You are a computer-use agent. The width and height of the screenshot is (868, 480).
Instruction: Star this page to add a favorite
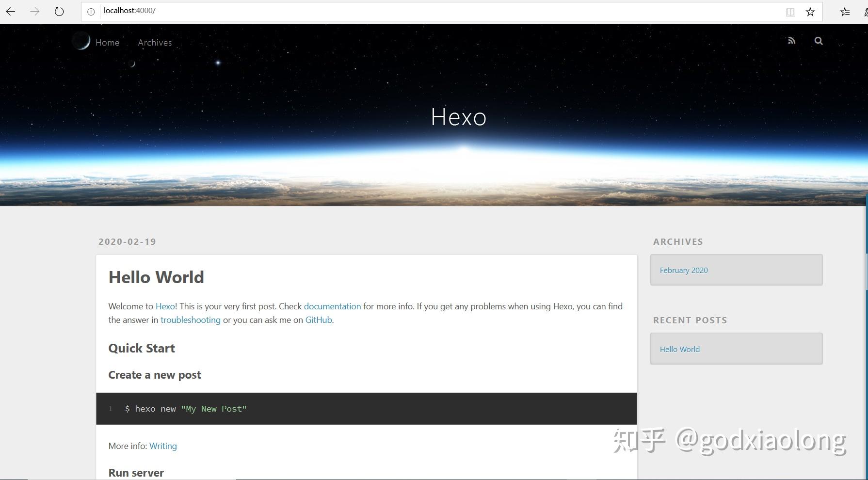click(x=810, y=11)
